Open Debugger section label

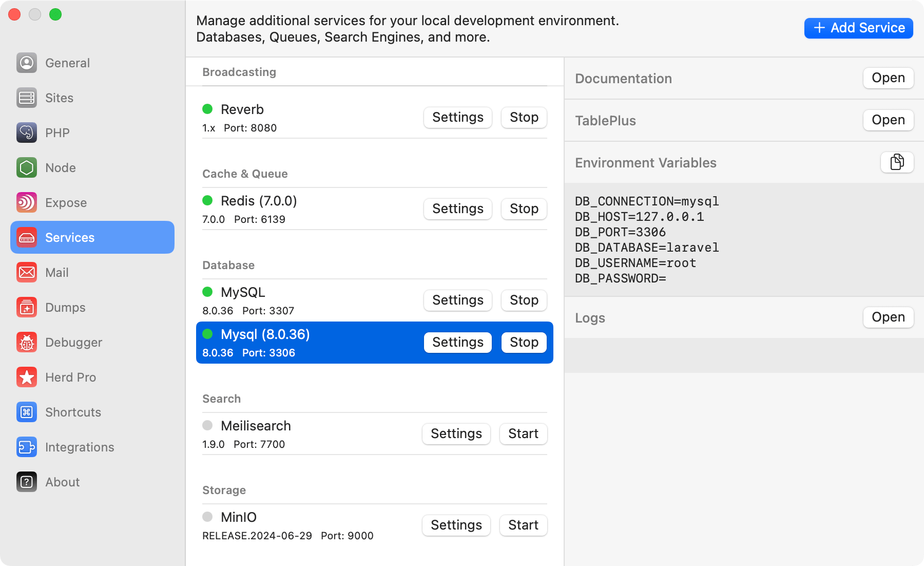click(x=73, y=342)
